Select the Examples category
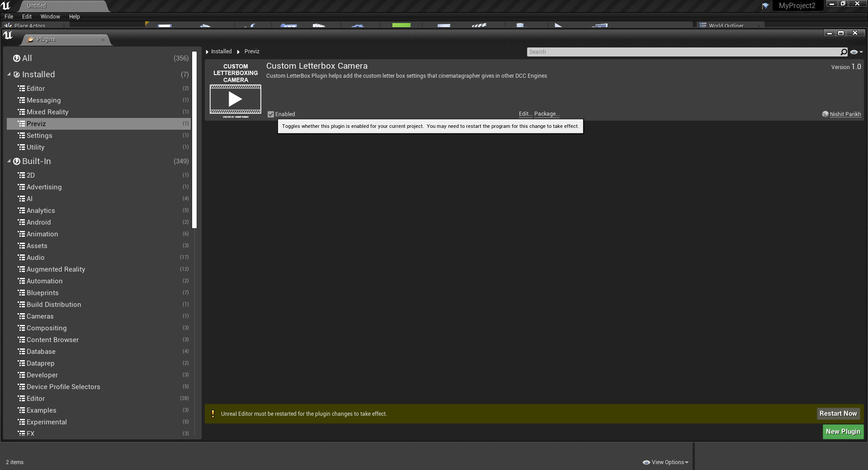This screenshot has width=868, height=470. click(x=99, y=410)
